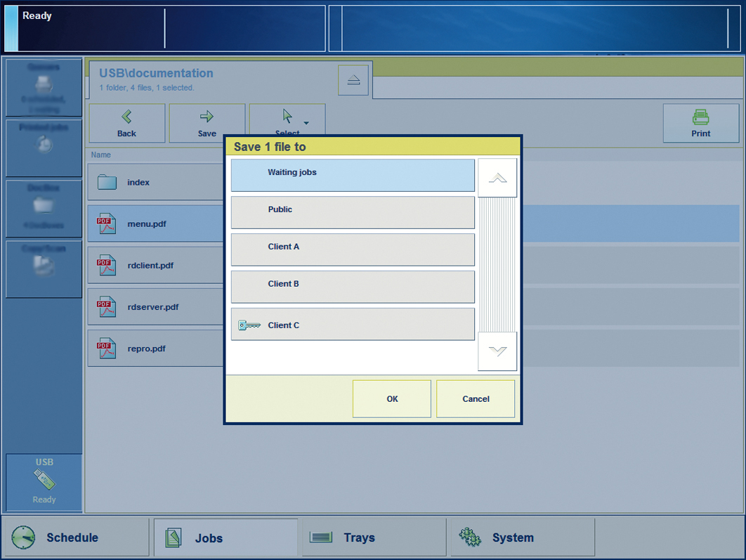The image size is (746, 560).
Task: Confirm the save with OK
Action: point(392,398)
